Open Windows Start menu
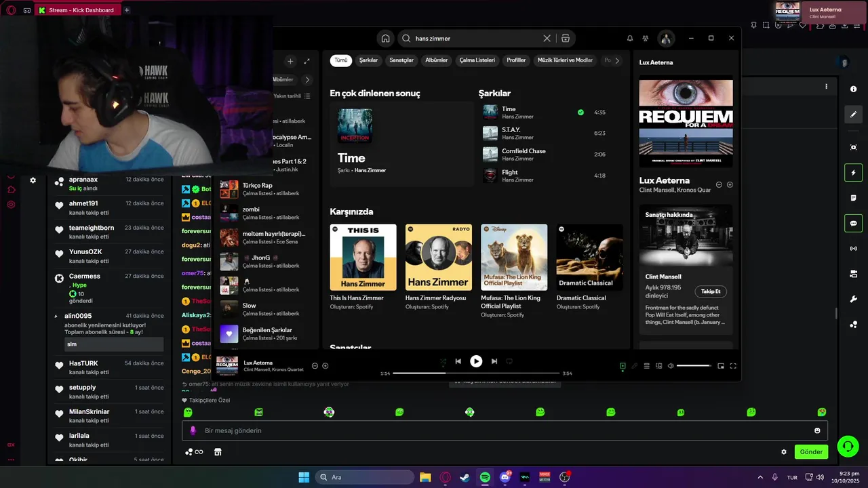868x488 pixels. pyautogui.click(x=304, y=477)
